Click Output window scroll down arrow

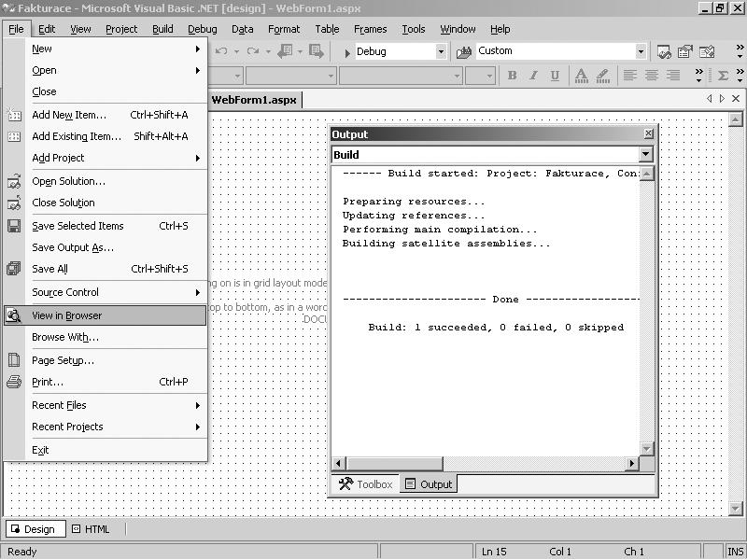pos(646,448)
